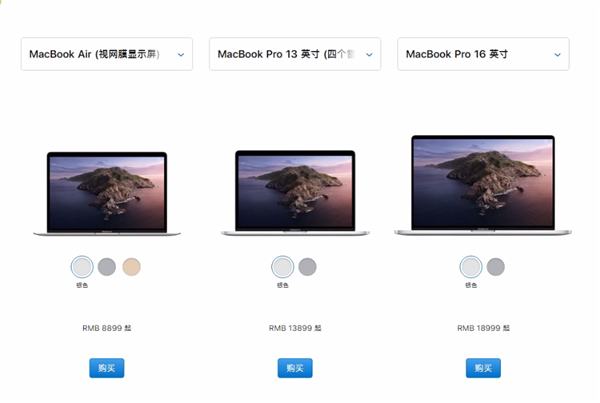Open the MacBook Pro 13 model dropdown
The width and height of the screenshot is (600, 403).
coord(295,54)
